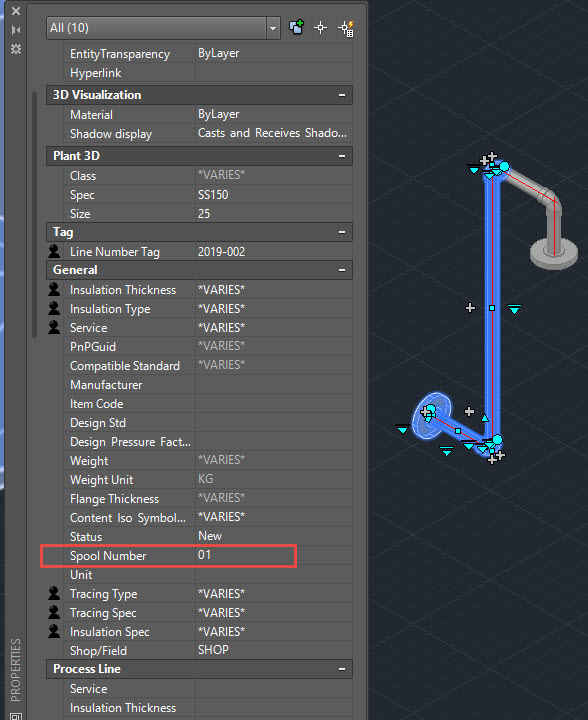Click the Size value 25
588x720 pixels.
pyautogui.click(x=204, y=214)
